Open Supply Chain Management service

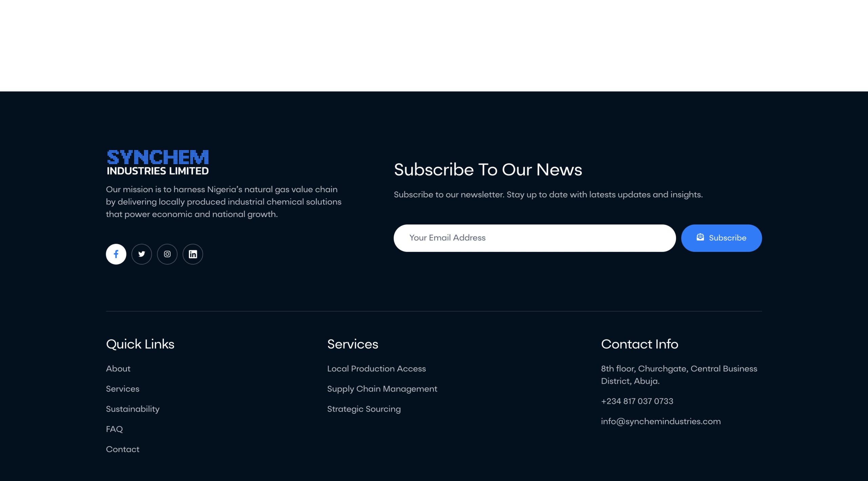tap(382, 389)
